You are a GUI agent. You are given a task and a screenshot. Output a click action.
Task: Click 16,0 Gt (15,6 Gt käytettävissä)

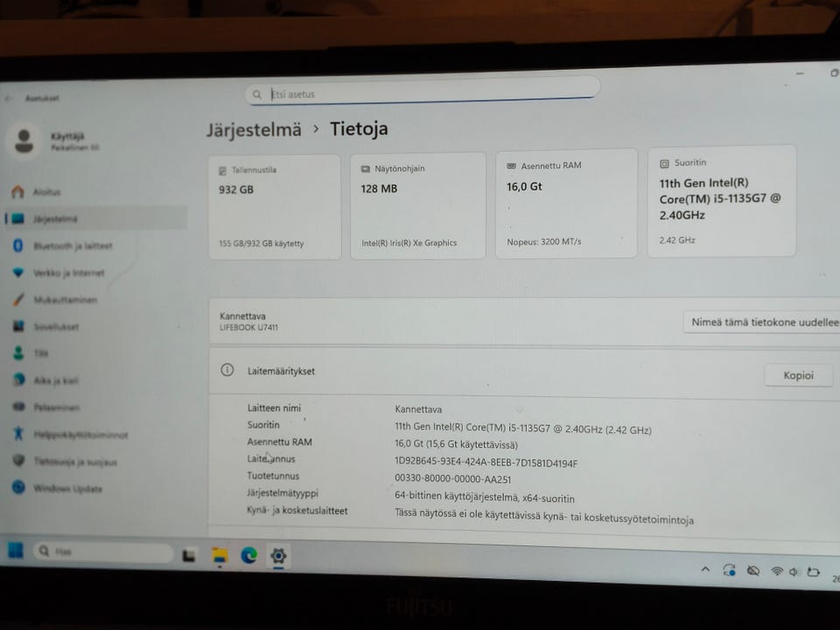456,444
